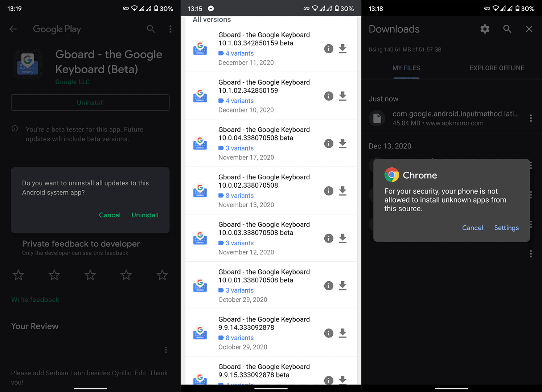Open 4 variants for the December 11, 2020 release
Screen dimensions: 542x392
point(236,53)
